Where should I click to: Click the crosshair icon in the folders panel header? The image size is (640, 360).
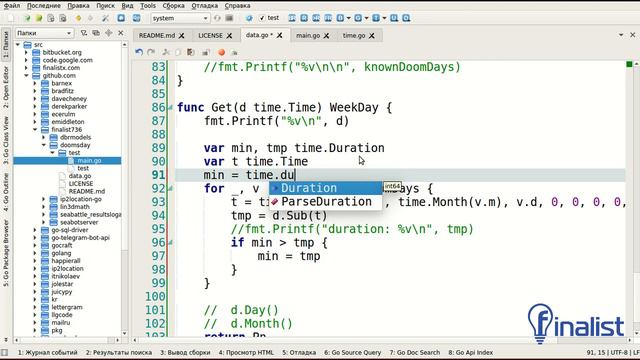pyautogui.click(x=109, y=33)
